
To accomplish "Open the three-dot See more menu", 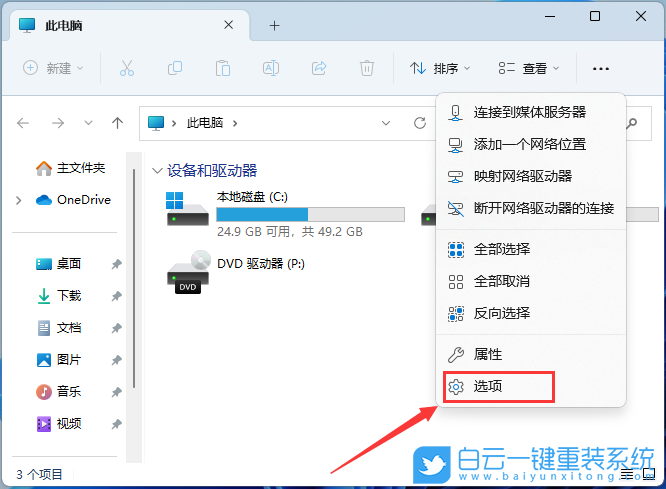I will 601,68.
